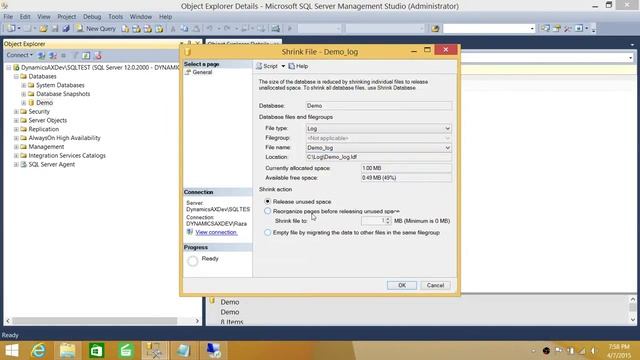Select the General page in Shrink File dialog

point(202,72)
